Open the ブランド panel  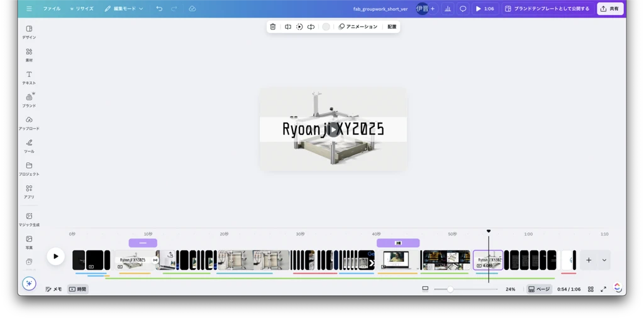click(29, 100)
